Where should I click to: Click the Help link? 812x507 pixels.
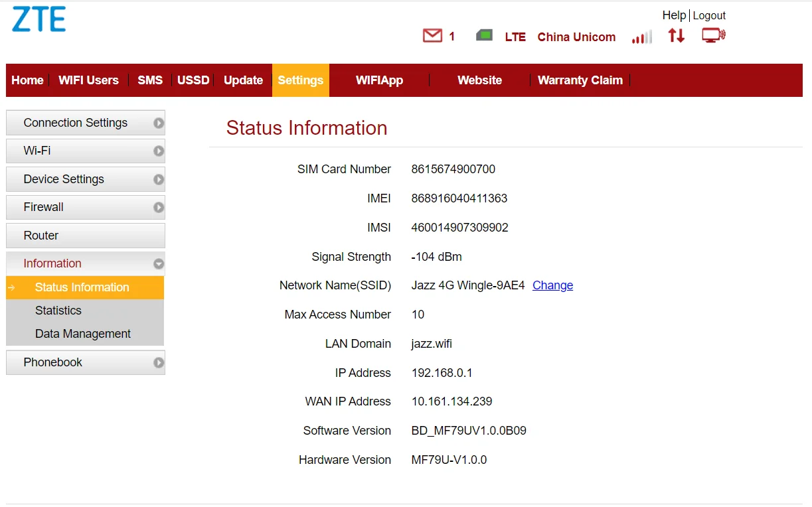pos(674,15)
